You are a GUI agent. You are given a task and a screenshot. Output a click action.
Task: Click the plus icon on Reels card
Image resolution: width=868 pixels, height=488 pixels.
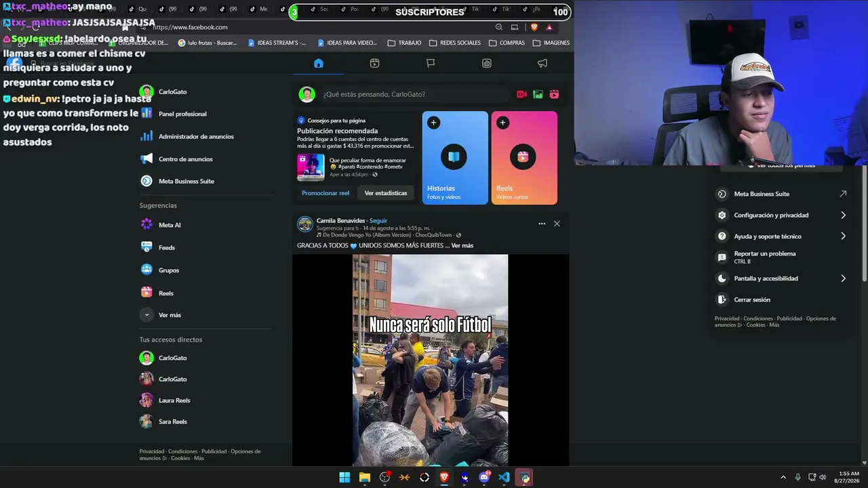(502, 123)
